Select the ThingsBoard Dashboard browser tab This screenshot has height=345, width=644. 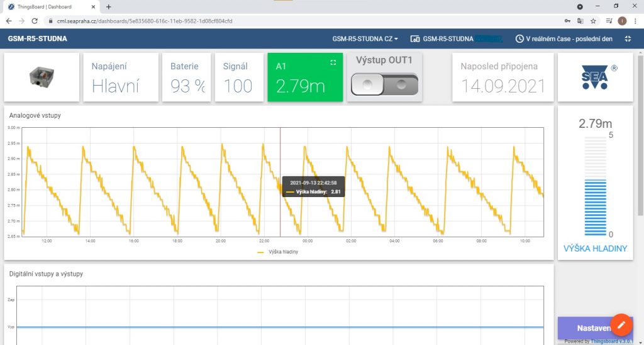(49, 6)
